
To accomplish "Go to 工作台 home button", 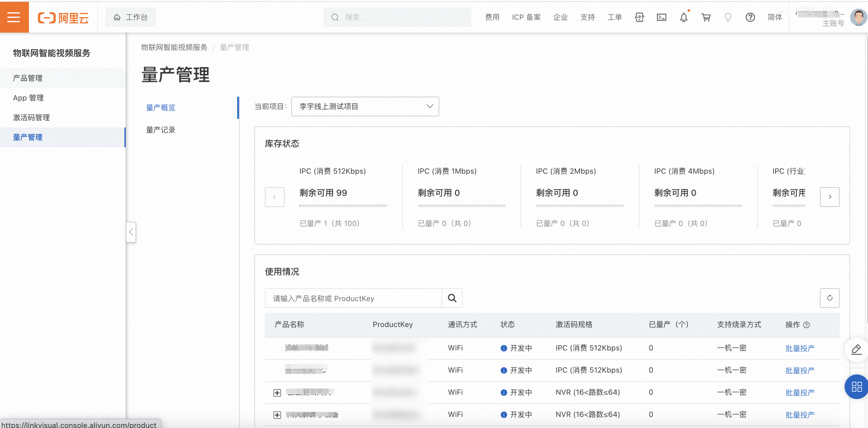I will [x=131, y=17].
